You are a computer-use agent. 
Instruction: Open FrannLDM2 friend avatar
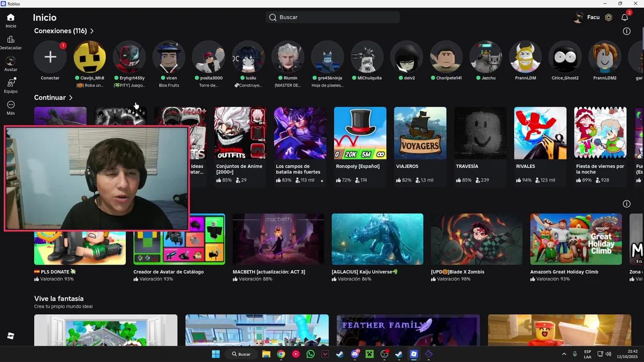click(x=605, y=57)
